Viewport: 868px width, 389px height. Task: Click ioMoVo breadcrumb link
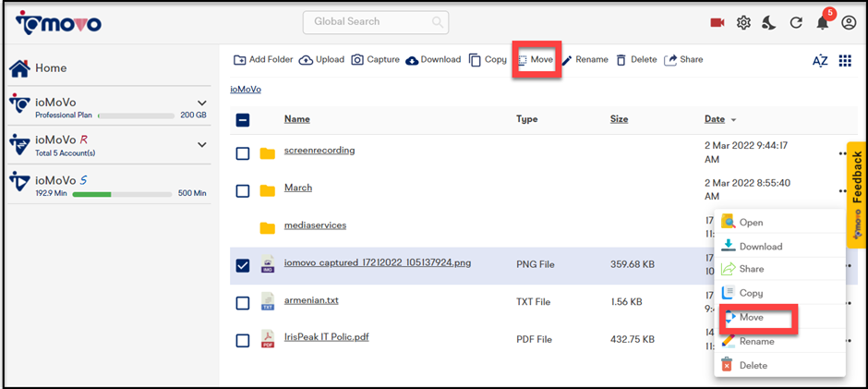tap(246, 90)
